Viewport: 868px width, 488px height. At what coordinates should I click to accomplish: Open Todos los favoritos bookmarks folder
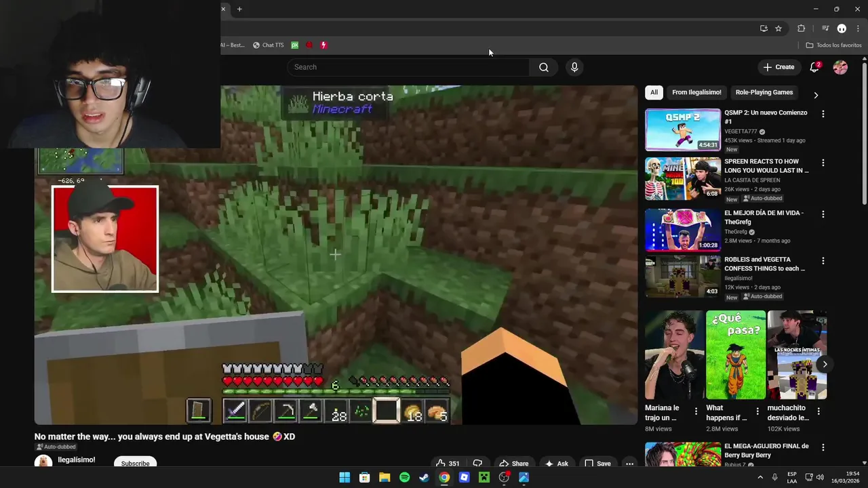click(x=833, y=45)
